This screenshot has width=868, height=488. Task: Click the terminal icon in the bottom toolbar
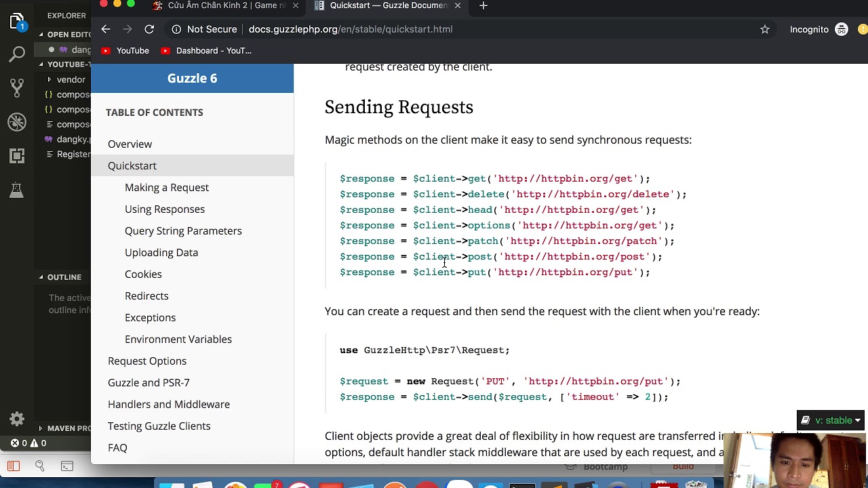click(67, 466)
